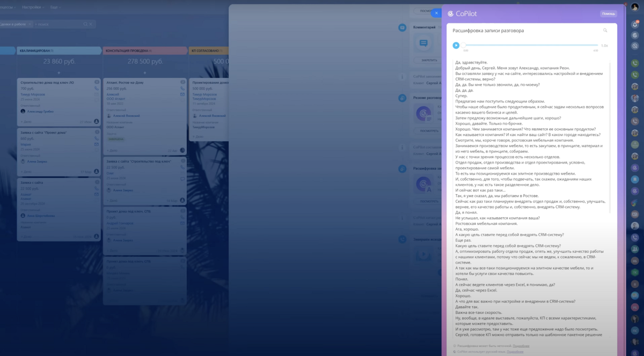Image resolution: width=644 pixels, height=356 pixels.
Task: Click the audio progress slider handle
Action: coord(464,46)
